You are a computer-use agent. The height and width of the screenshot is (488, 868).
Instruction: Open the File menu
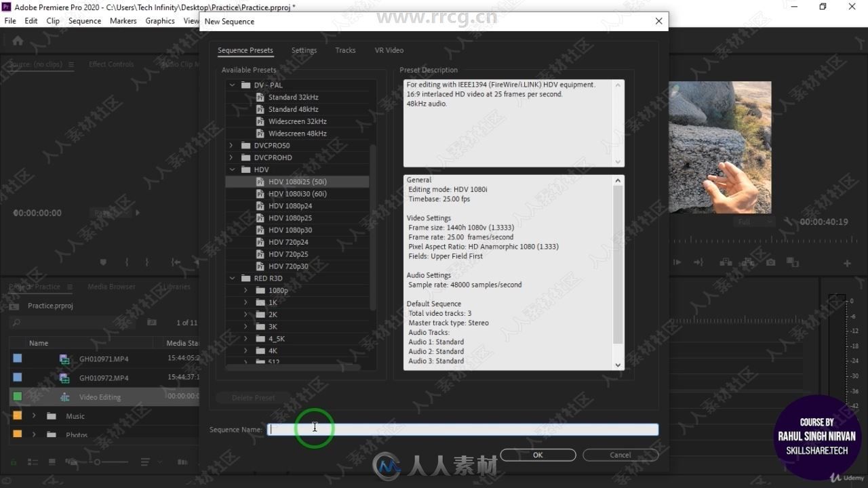10,21
